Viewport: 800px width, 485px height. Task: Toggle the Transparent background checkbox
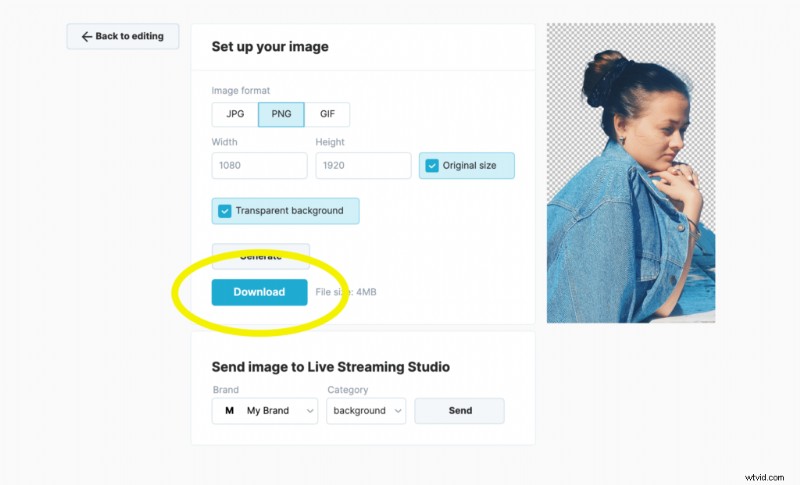(224, 211)
